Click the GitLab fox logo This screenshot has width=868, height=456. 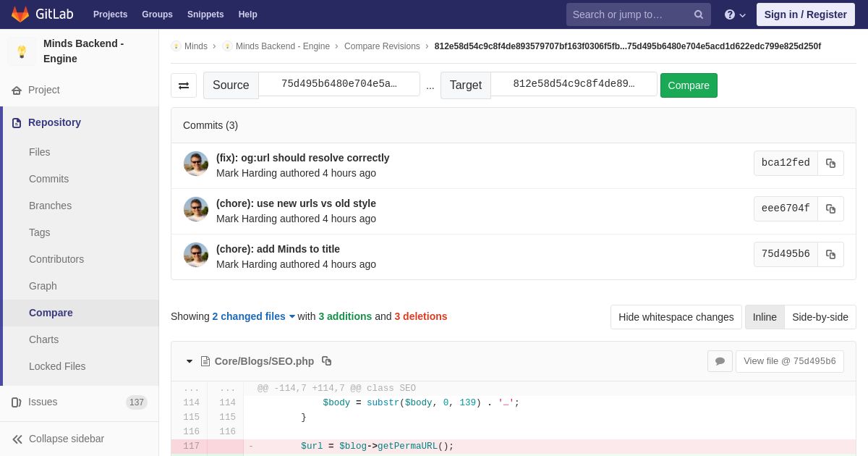click(20, 14)
